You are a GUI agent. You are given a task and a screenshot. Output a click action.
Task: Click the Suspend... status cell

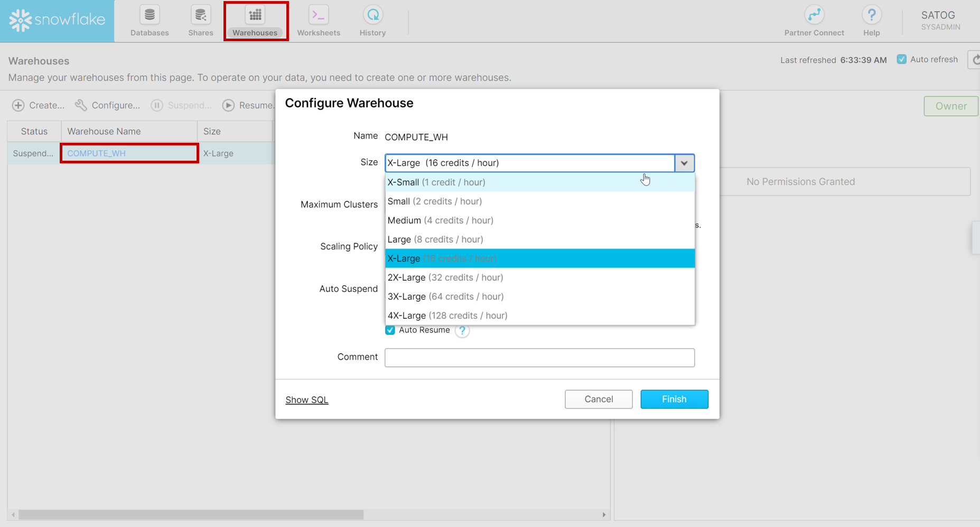point(33,153)
